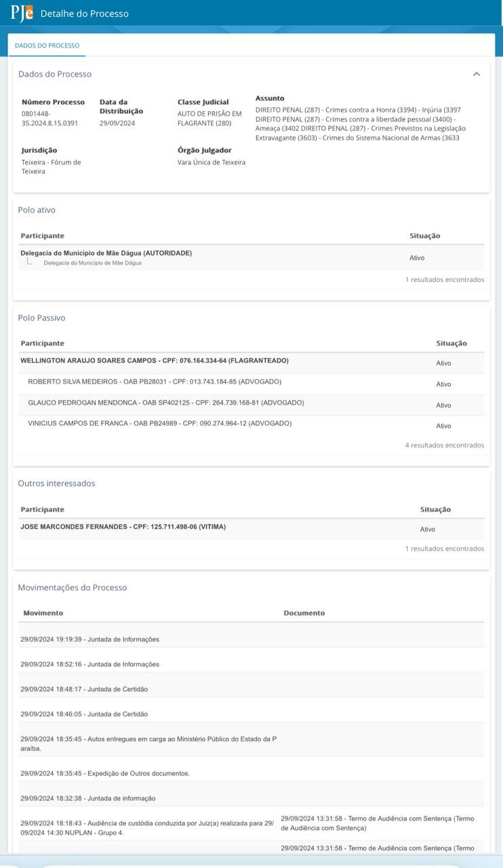Click process number 0801448-35.2024.8.15.0391
This screenshot has width=503, height=868.
pos(49,118)
